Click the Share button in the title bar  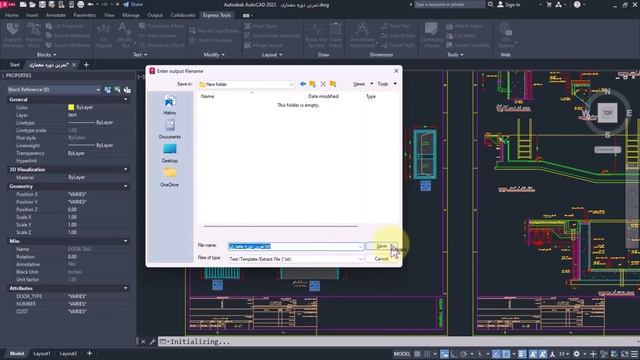(133, 4)
